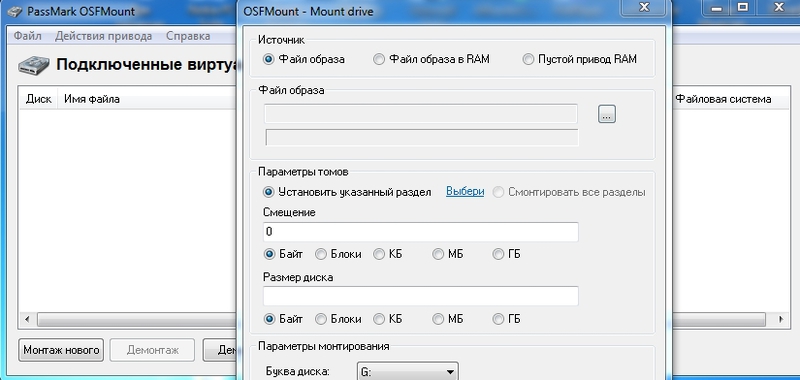Click the Диск column header

39,99
